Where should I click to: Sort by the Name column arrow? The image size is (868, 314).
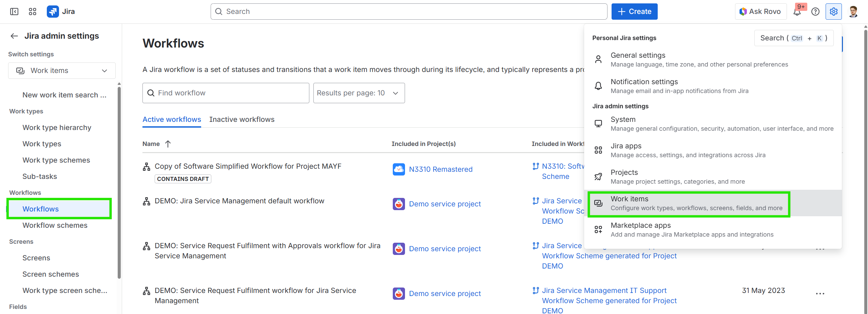168,144
